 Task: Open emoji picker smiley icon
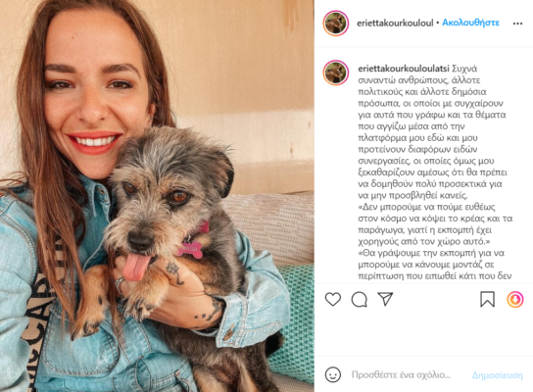[333, 374]
